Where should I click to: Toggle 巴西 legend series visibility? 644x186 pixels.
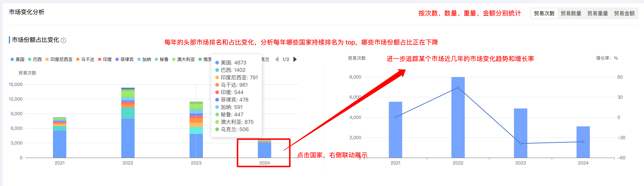35,59
